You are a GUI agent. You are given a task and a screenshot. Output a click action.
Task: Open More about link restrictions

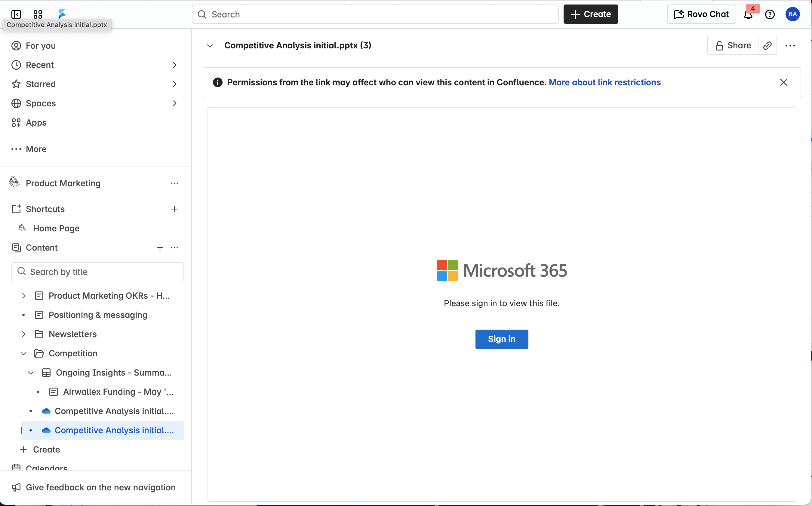click(604, 82)
